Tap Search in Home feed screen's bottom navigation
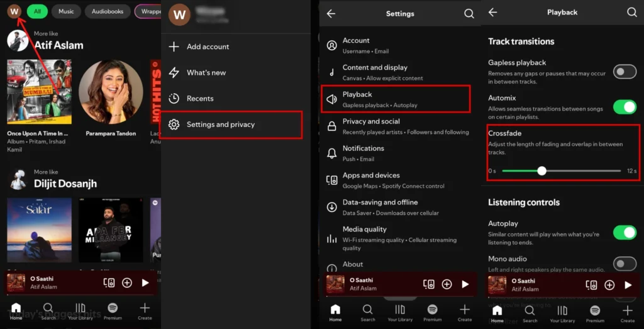Screen dimensions: 644x329 [x=48, y=311]
